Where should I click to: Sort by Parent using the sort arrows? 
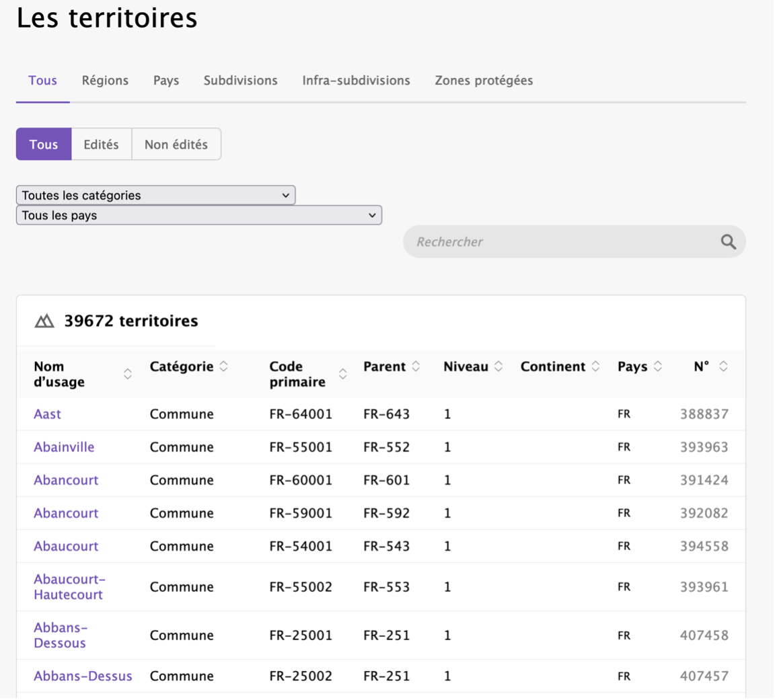416,366
